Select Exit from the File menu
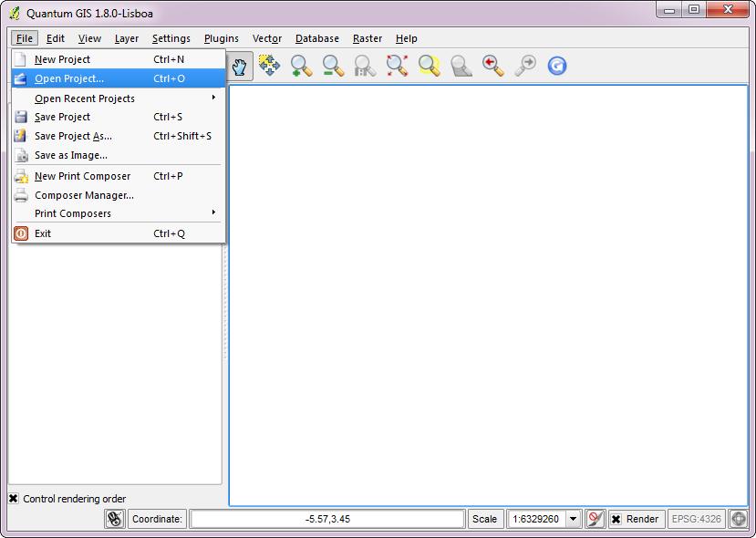The height and width of the screenshot is (538, 756). coord(119,233)
